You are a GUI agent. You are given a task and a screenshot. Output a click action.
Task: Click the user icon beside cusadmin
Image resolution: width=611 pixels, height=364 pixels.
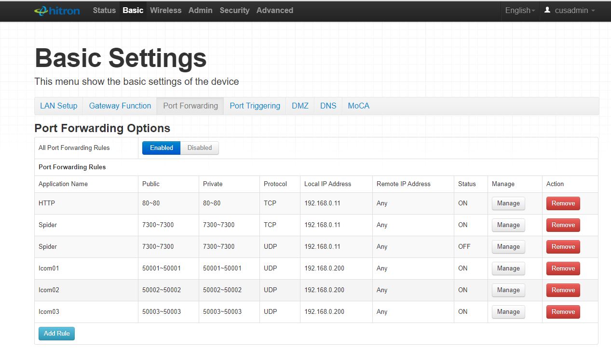[x=547, y=10]
